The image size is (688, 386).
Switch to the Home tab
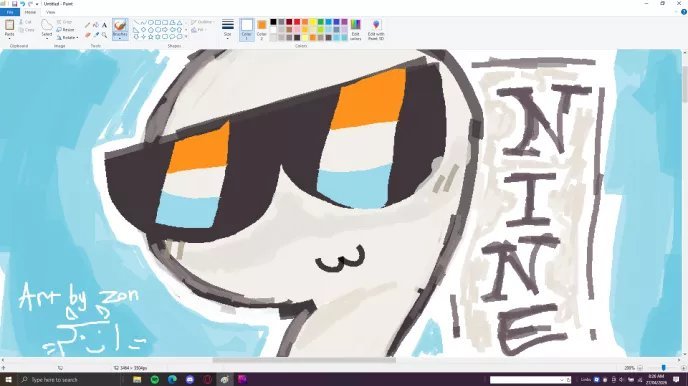[30, 12]
